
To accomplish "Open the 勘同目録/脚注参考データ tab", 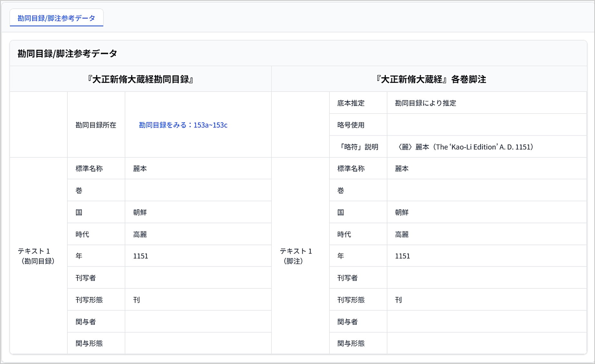I will coord(56,18).
